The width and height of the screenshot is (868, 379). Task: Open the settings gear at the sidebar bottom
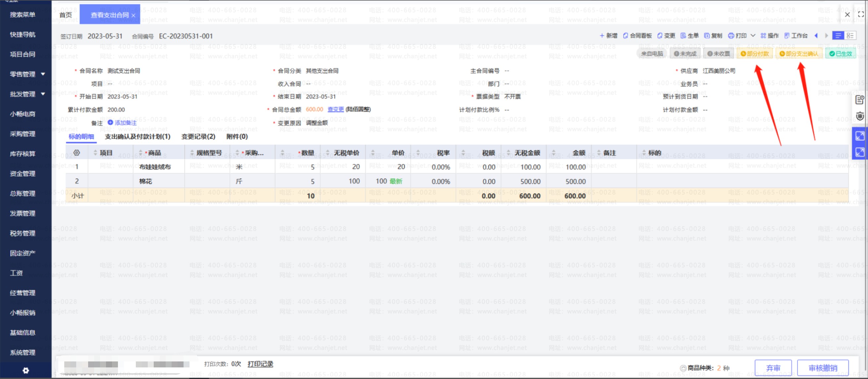(26, 371)
